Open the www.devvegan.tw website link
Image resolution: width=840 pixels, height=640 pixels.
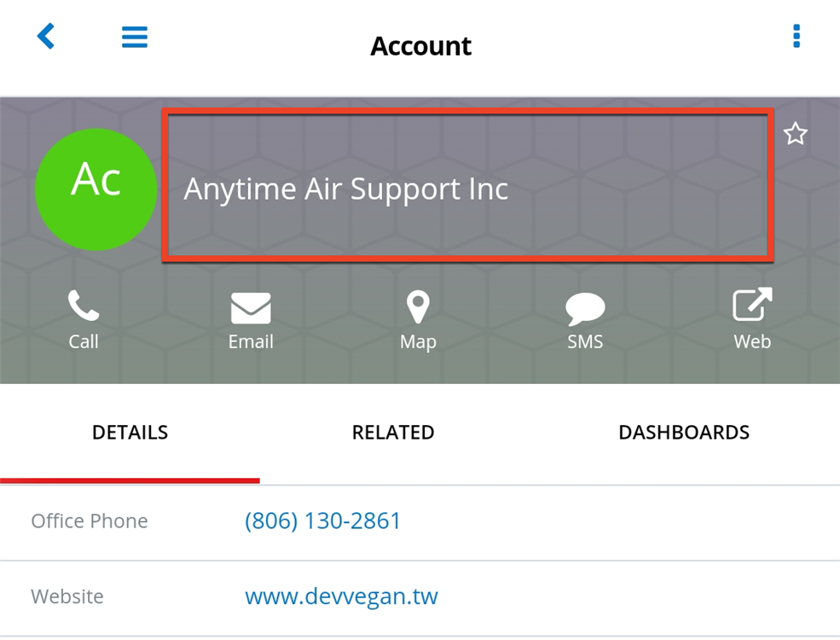(341, 596)
